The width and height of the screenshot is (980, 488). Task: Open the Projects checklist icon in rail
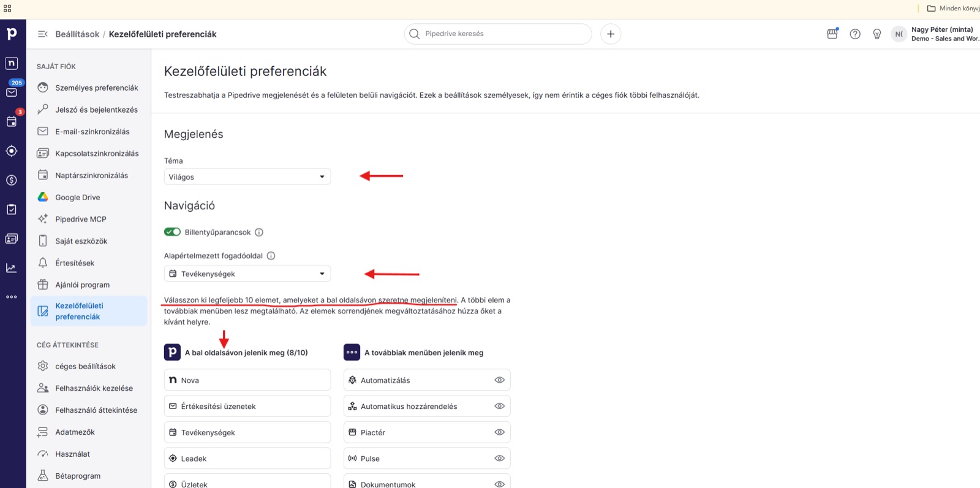pyautogui.click(x=12, y=209)
